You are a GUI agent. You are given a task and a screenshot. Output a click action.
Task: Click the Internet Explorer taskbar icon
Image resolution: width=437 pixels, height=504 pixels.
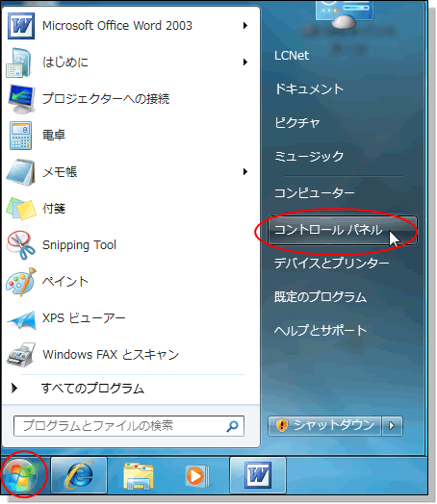point(79,475)
